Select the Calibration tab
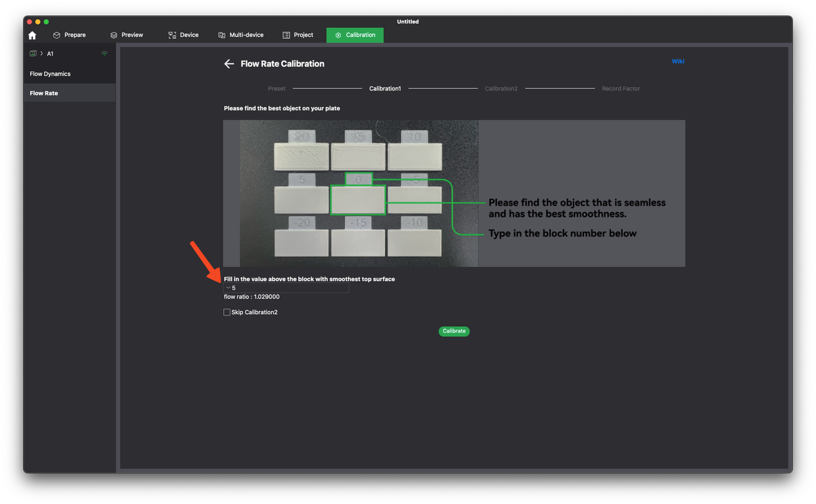Viewport: 816px width, 504px height. point(355,35)
